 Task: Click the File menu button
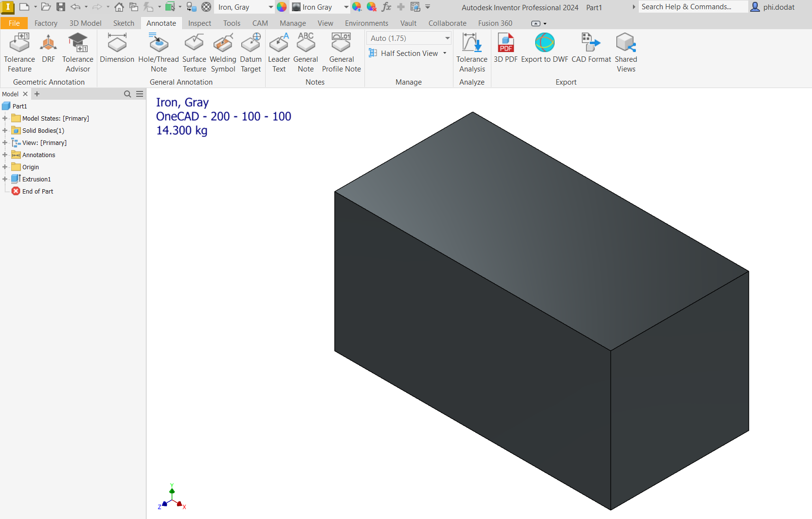point(14,23)
